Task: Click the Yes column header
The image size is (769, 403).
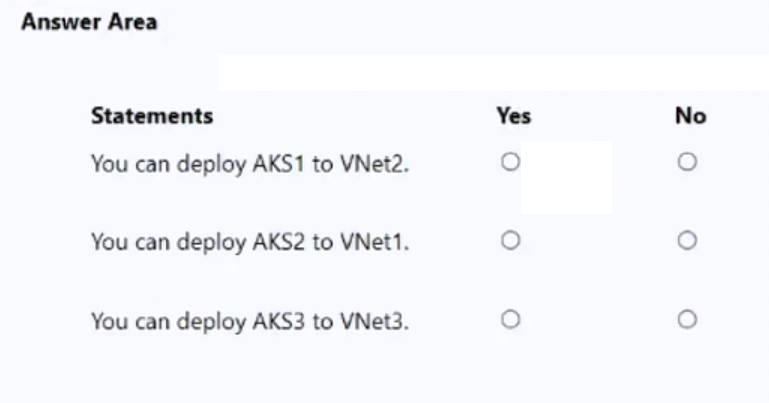Action: coord(513,116)
